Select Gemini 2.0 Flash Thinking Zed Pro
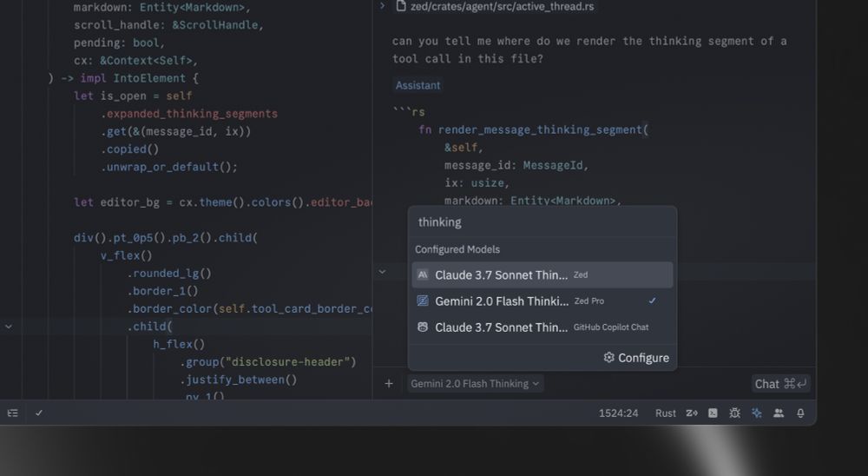This screenshot has width=868, height=476. pyautogui.click(x=542, y=301)
